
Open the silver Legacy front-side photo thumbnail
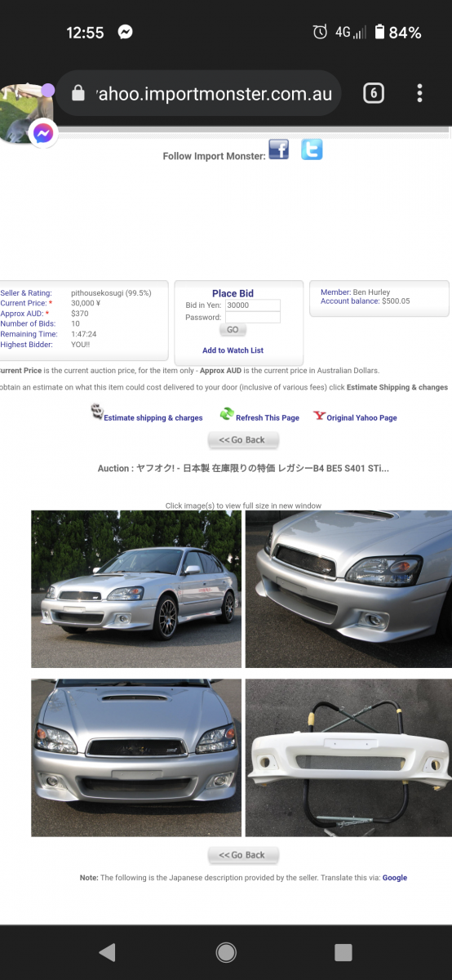click(136, 589)
